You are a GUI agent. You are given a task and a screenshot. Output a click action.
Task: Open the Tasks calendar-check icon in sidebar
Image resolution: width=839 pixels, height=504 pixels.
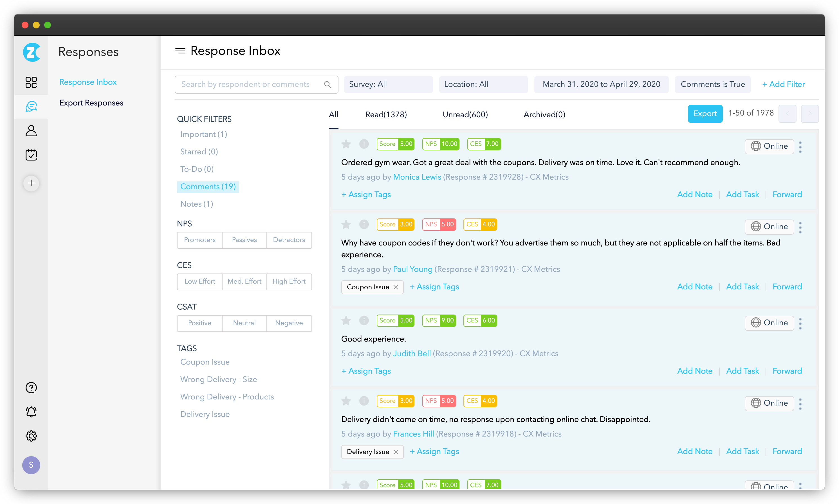tap(31, 155)
